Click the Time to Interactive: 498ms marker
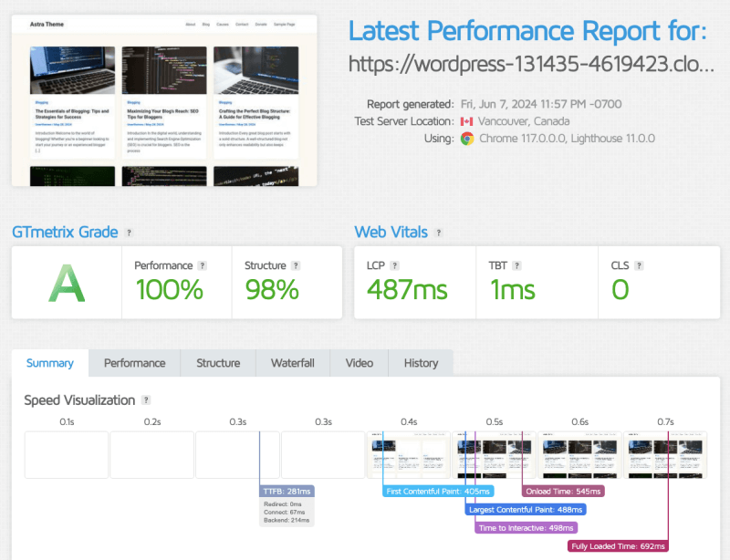730x560 pixels. pyautogui.click(x=527, y=528)
